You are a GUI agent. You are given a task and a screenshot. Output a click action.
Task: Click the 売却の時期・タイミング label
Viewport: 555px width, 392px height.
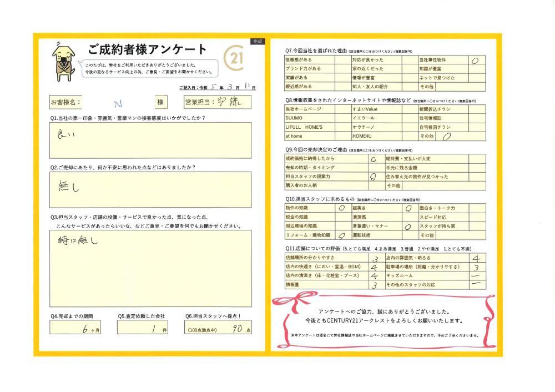(x=310, y=168)
